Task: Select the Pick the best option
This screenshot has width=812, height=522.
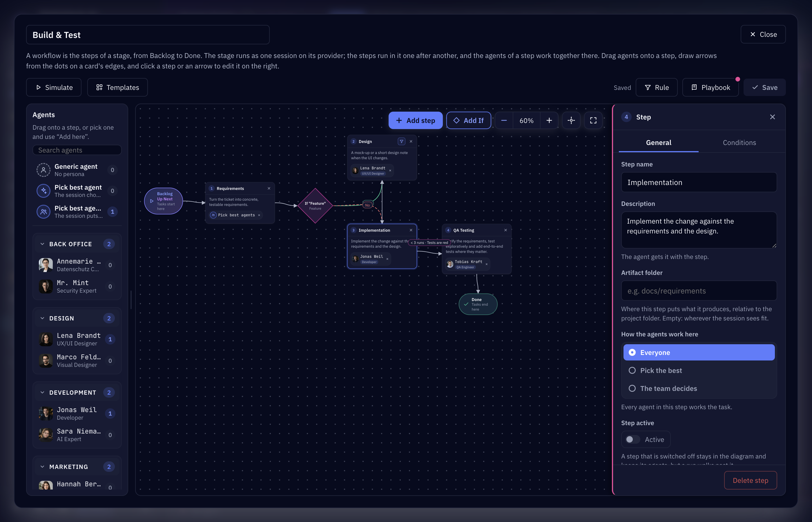Action: [x=699, y=371]
